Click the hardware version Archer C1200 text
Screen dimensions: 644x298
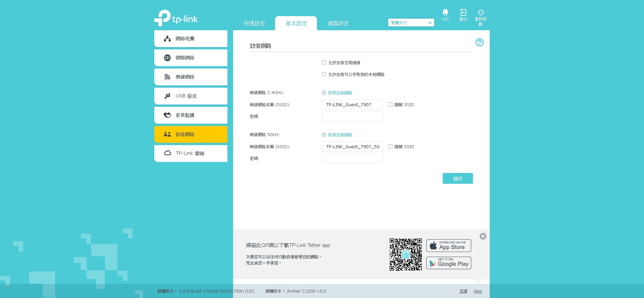(x=306, y=291)
